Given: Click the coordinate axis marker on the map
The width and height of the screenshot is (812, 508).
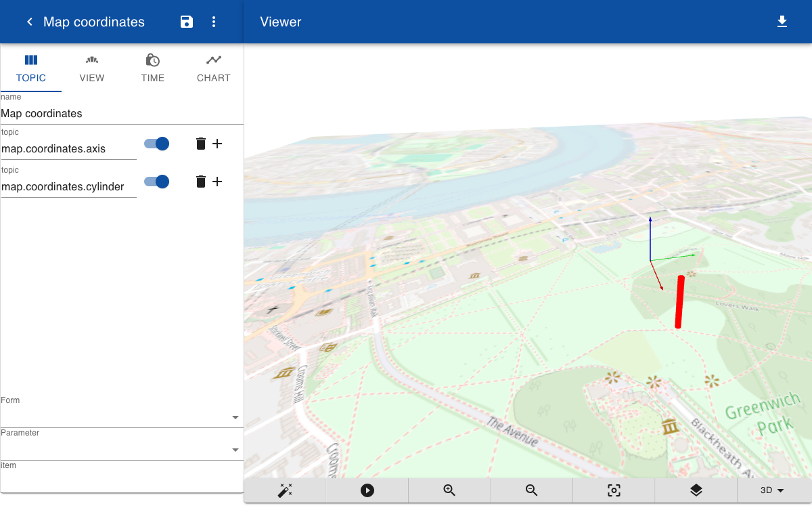Looking at the screenshot, I should coord(650,260).
